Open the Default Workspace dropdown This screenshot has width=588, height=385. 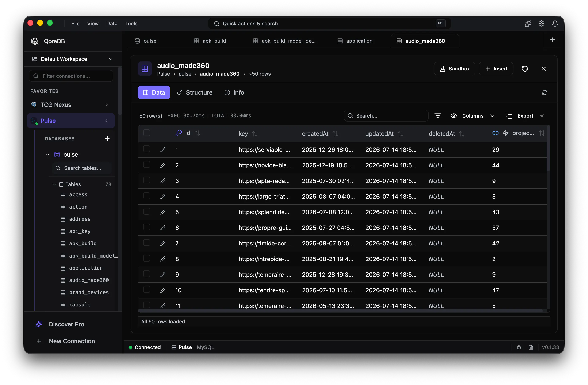(72, 59)
